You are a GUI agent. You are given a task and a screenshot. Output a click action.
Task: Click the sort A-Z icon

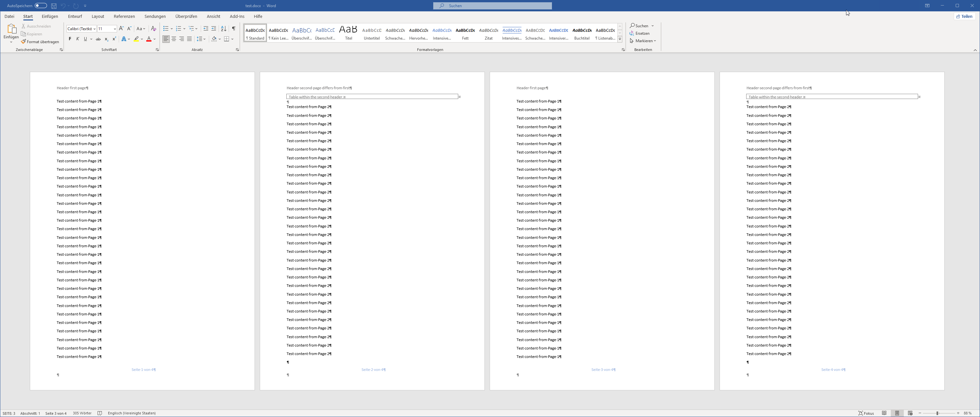click(x=224, y=29)
